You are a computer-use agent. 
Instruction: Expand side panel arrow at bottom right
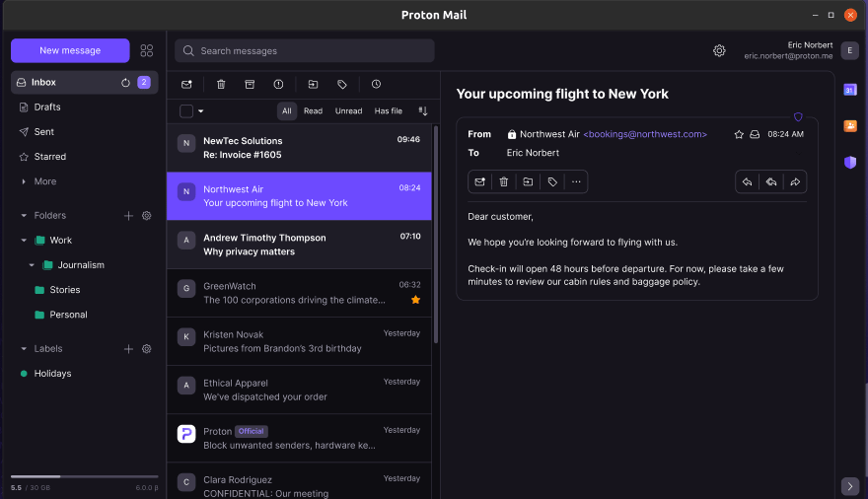850,486
